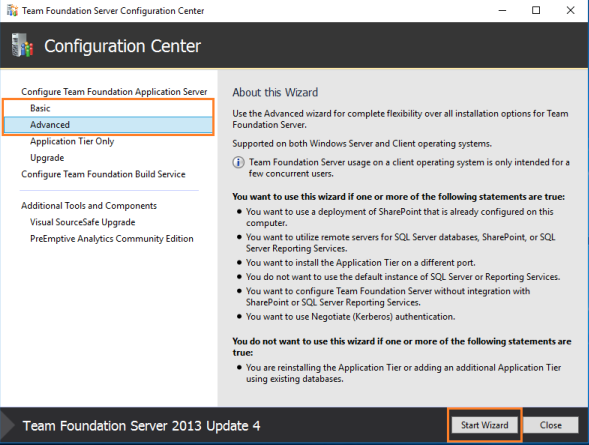Maximize the Configuration Center window
Viewport: 589px width, 445px height.
coord(536,11)
